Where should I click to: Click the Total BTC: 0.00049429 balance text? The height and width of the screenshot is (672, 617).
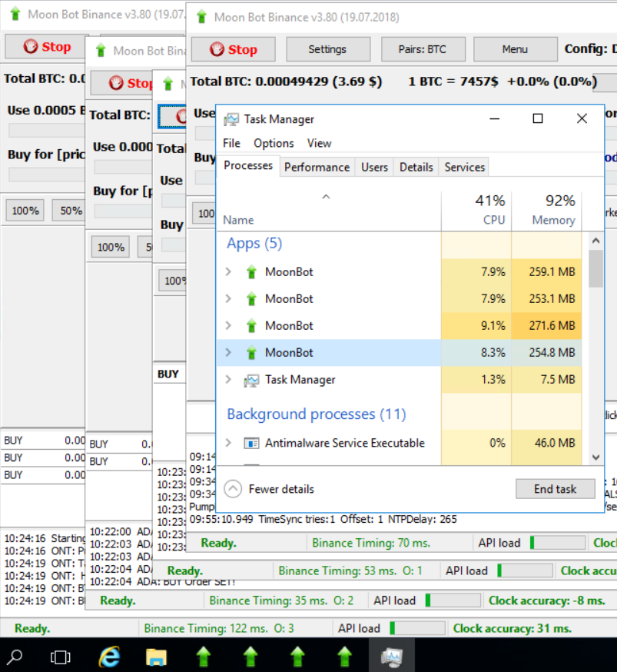point(286,82)
